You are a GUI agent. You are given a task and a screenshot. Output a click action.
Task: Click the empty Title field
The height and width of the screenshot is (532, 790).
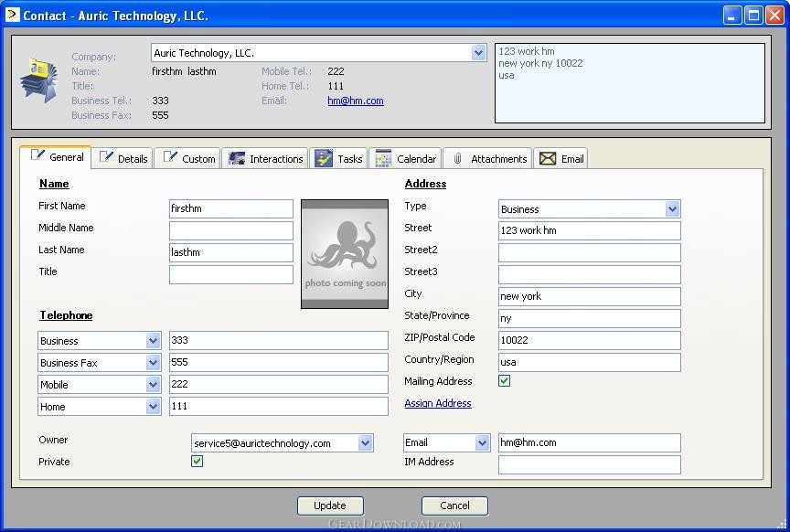pyautogui.click(x=231, y=274)
